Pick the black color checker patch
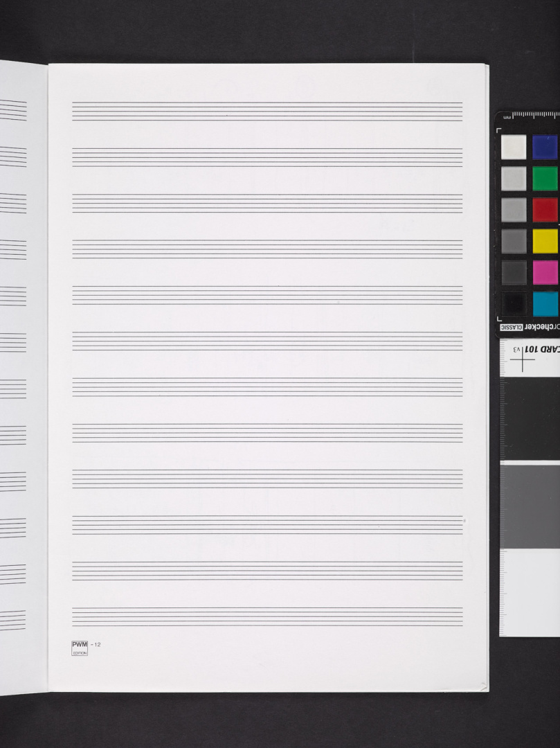Viewport: 560px width, 748px height. pyautogui.click(x=514, y=304)
